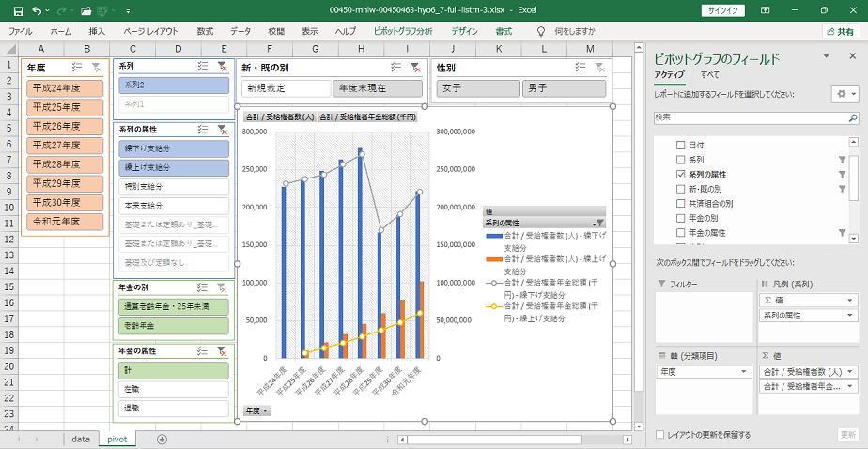Open the 挿入 ribbon tab
This screenshot has height=449, width=868.
pyautogui.click(x=97, y=31)
